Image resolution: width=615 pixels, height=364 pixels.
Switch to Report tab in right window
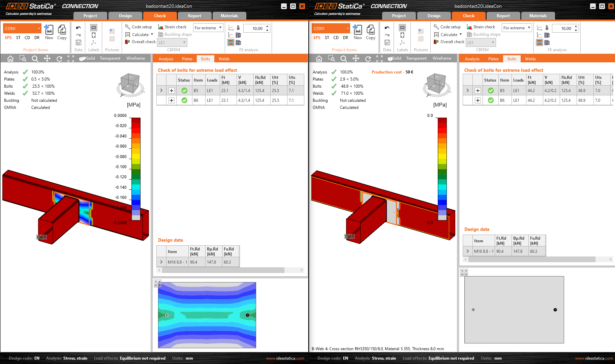point(503,16)
